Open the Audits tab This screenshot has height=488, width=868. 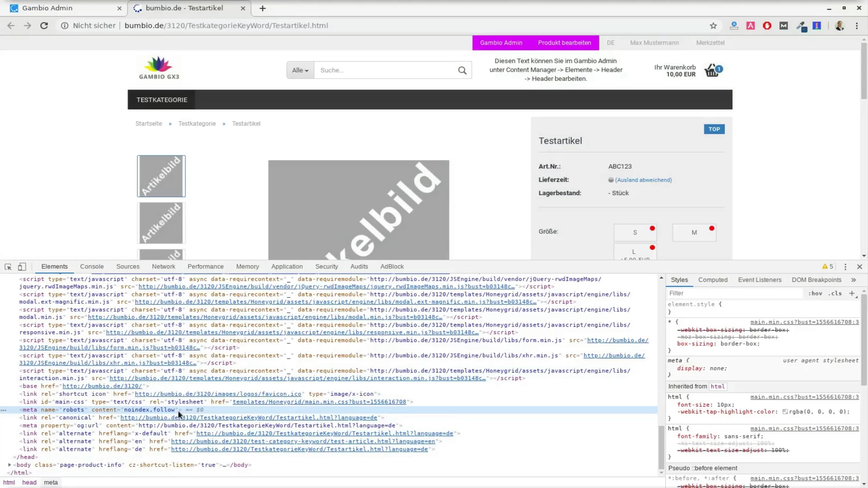(x=359, y=267)
